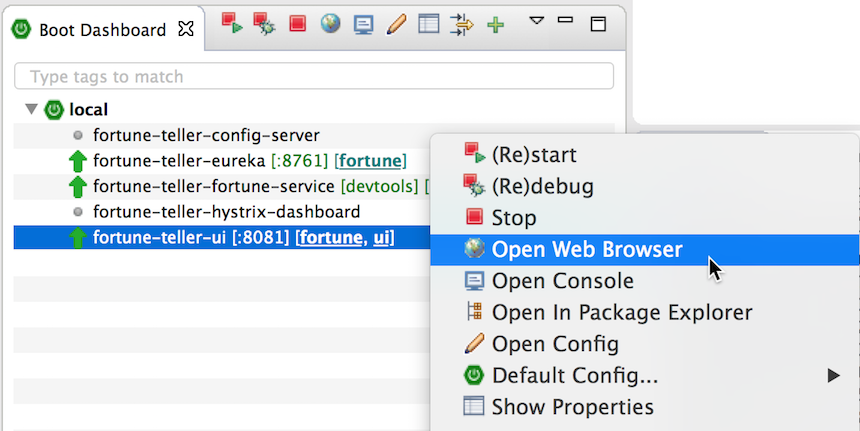Expand the Default Config submenu arrow
Viewport: 860px width, 431px height.
pos(833,376)
